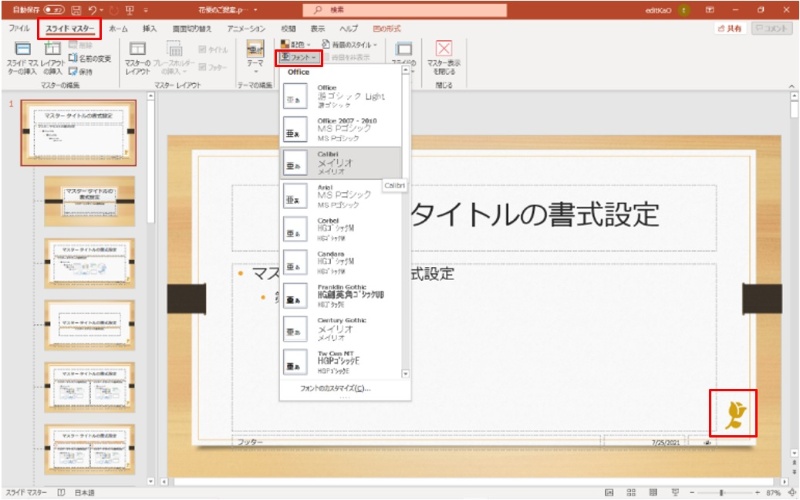Switch to the ホーム (Home) tab
Image resolution: width=800 pixels, height=500 pixels.
click(x=118, y=29)
